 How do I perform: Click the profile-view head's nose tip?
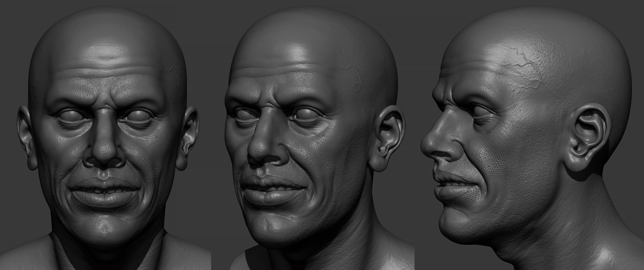click(x=426, y=145)
